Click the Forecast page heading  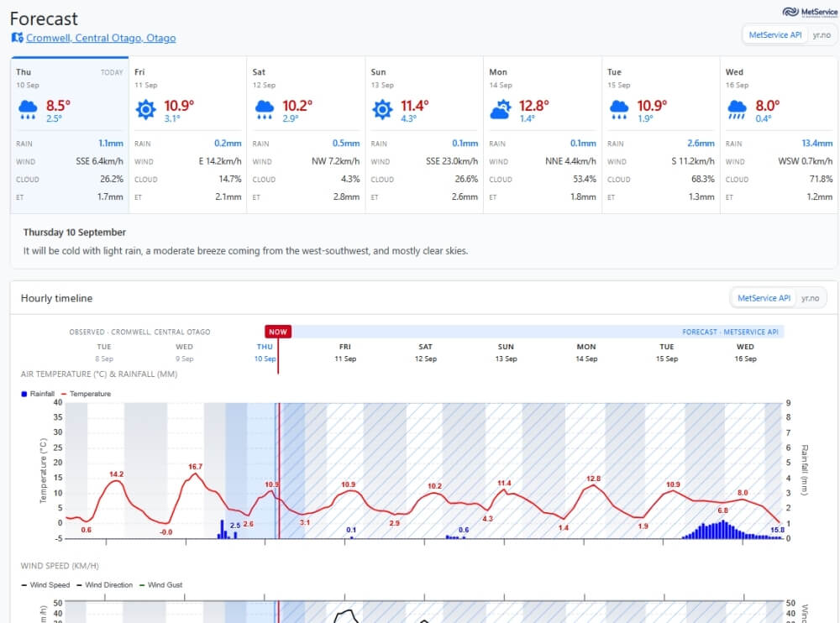pyautogui.click(x=44, y=18)
